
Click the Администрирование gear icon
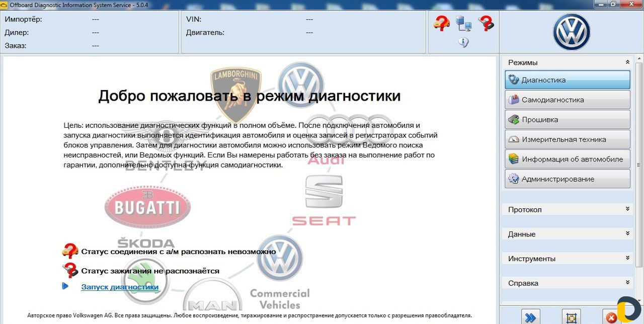[514, 179]
